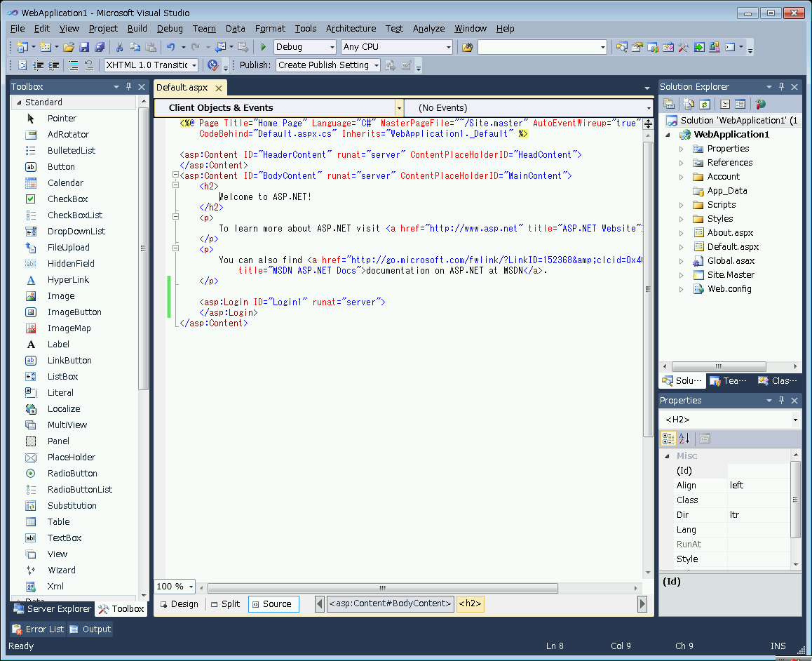The width and height of the screenshot is (812, 661).
Task: Click the Save All toolbar icon
Action: point(100,47)
